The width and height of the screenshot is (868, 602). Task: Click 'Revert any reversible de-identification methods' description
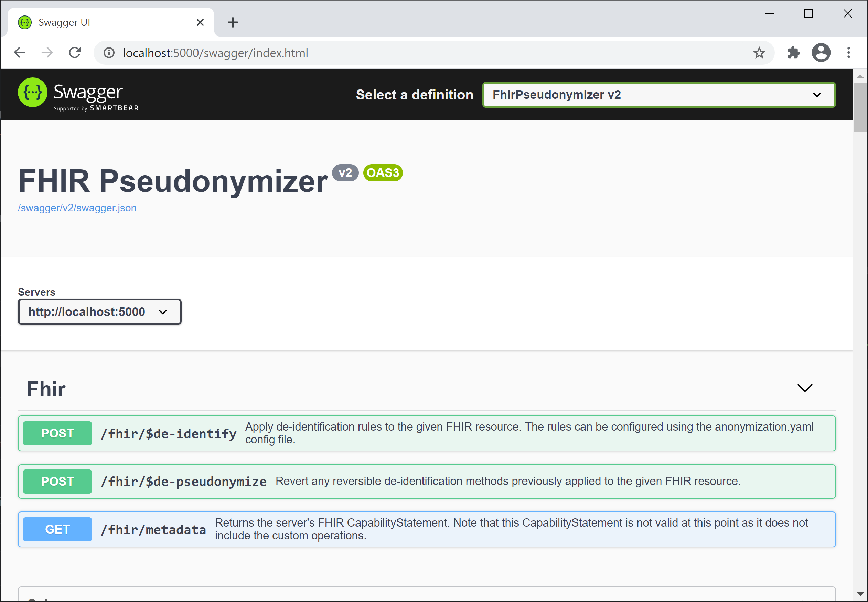pyautogui.click(x=508, y=481)
